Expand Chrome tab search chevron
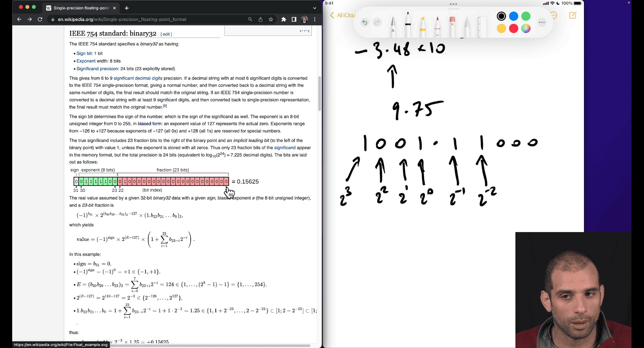Image resolution: width=644 pixels, height=348 pixels. coord(315,8)
